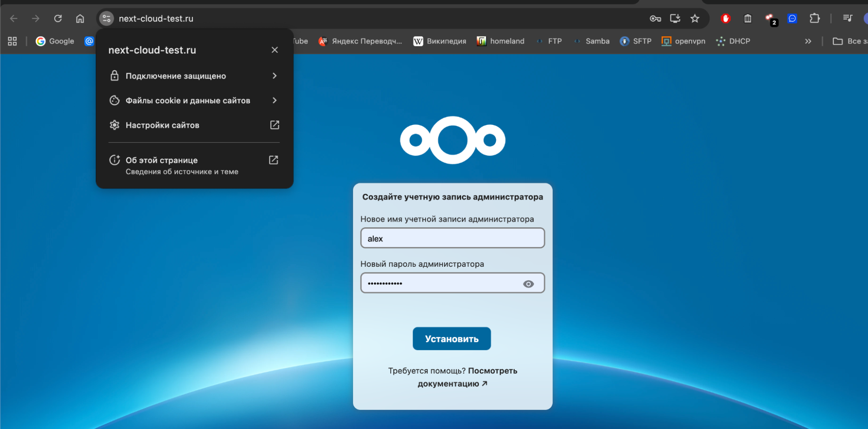
Task: Click the label Новый пароль администратора
Action: click(x=422, y=264)
